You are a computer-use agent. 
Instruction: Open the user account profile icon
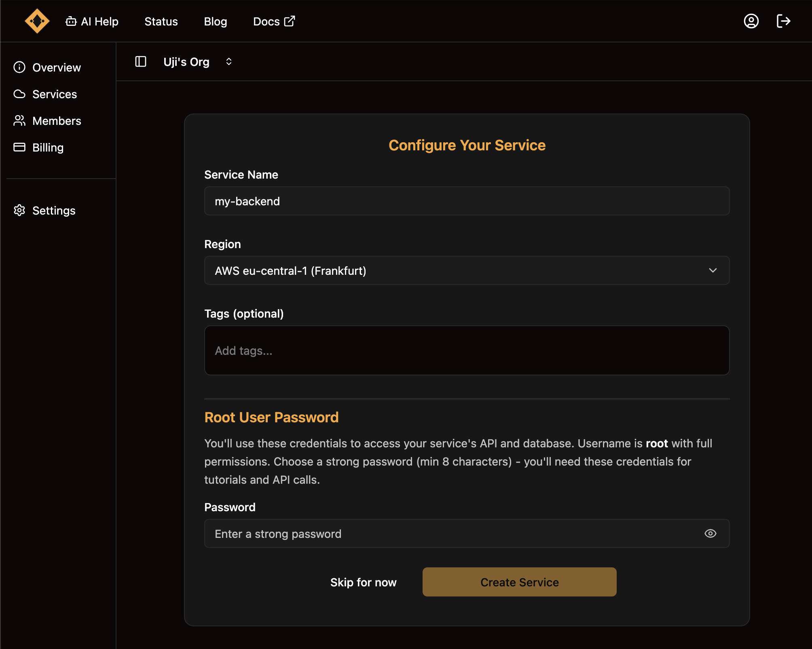click(751, 21)
